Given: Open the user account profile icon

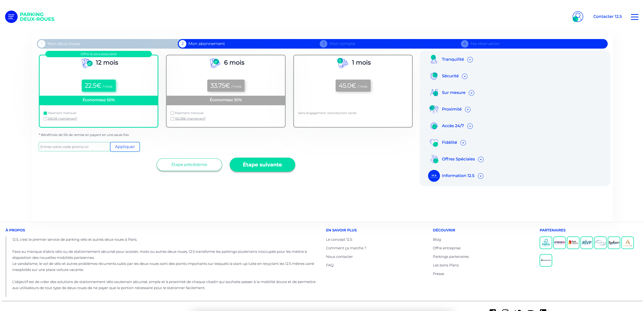Looking at the screenshot, I should (x=578, y=17).
